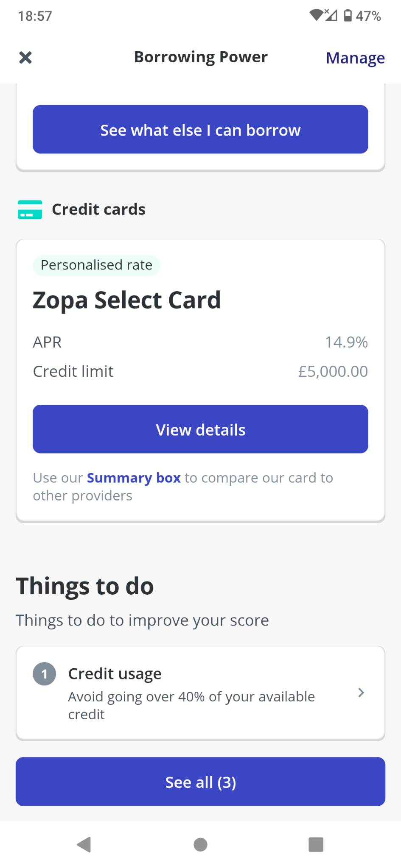The image size is (401, 868).
Task: Tap See all (3) button
Action: (x=200, y=782)
